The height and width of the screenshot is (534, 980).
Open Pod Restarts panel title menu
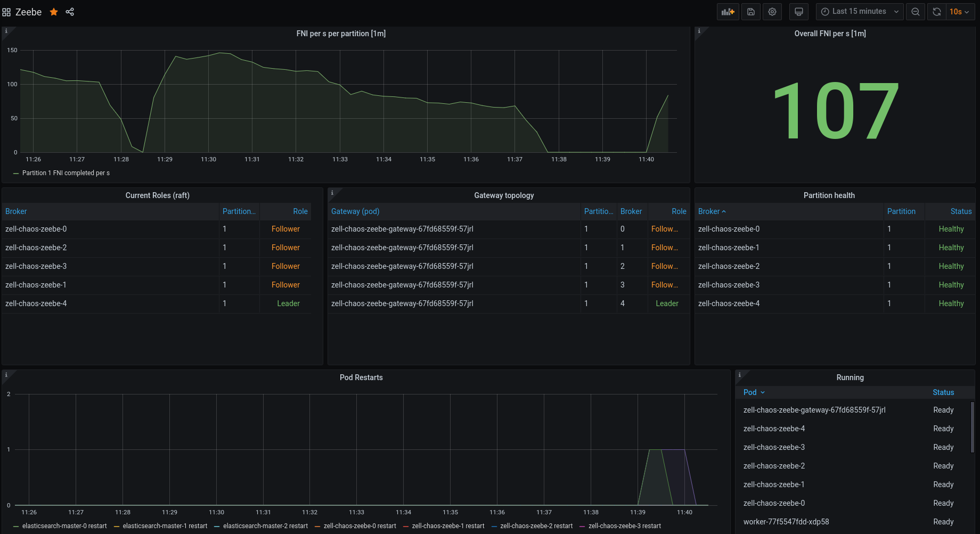(361, 377)
